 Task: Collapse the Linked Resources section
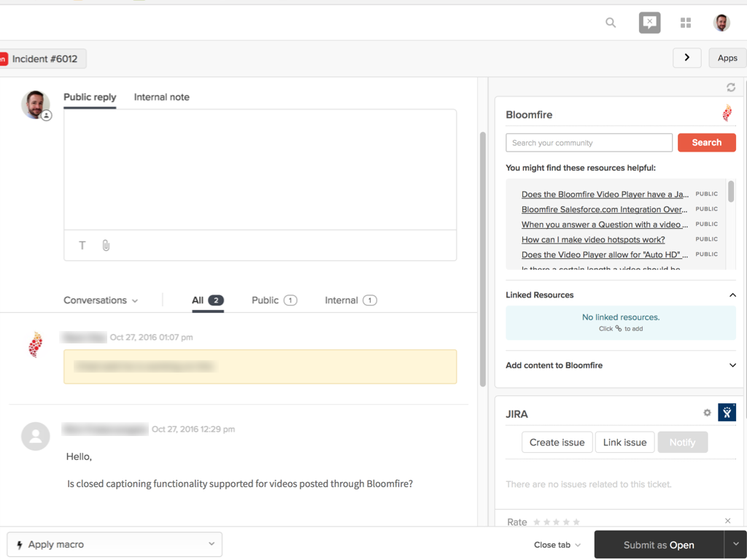click(x=732, y=295)
